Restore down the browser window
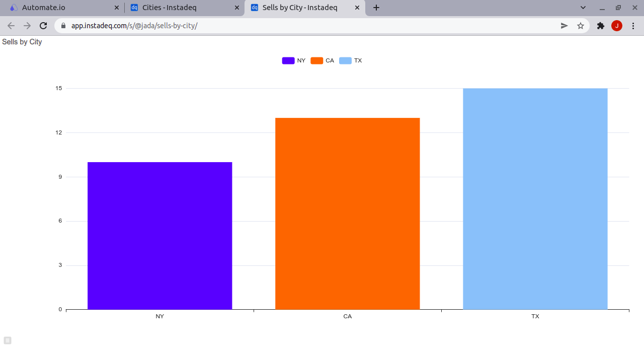The height and width of the screenshot is (348, 644). pos(618,8)
